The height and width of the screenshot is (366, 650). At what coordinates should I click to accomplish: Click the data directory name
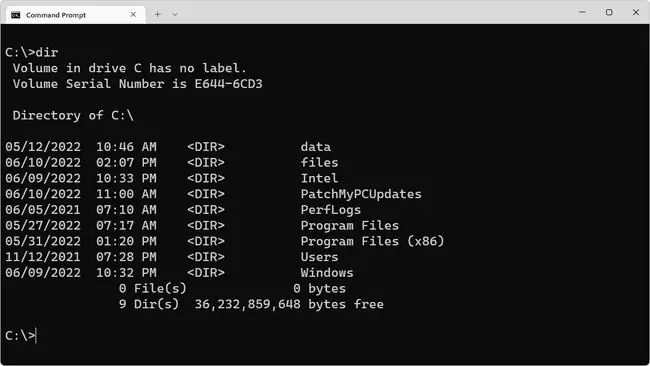coord(316,147)
